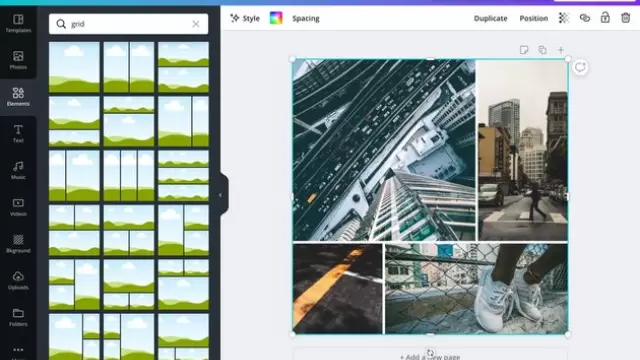Select the two horizontal rows grid thumbnail

pyautogui.click(x=183, y=67)
